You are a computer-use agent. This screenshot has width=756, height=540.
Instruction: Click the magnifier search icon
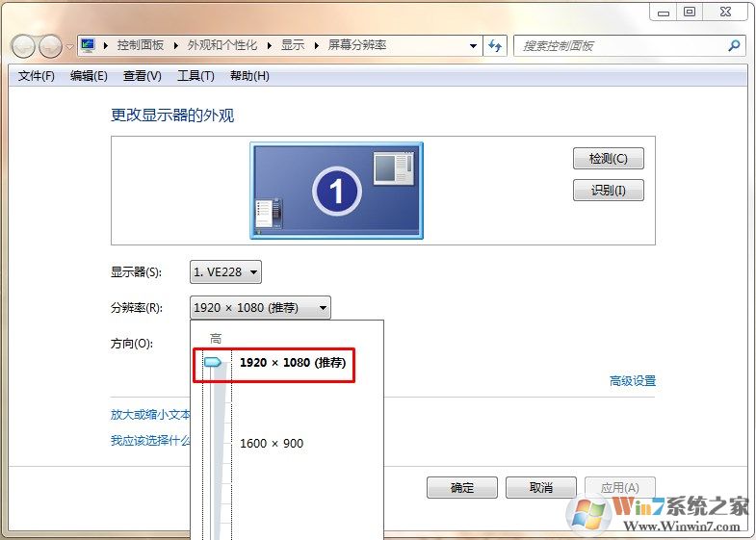tap(734, 46)
